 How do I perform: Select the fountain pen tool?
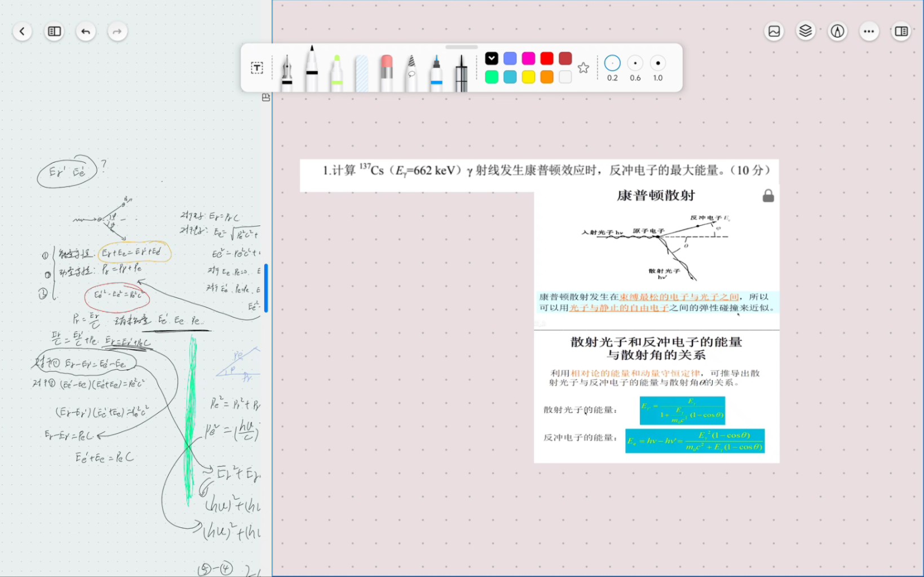(x=287, y=72)
